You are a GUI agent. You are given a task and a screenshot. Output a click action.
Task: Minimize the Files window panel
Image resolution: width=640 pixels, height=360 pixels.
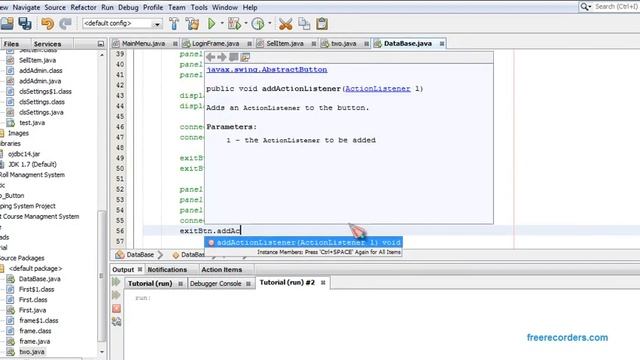(101, 44)
